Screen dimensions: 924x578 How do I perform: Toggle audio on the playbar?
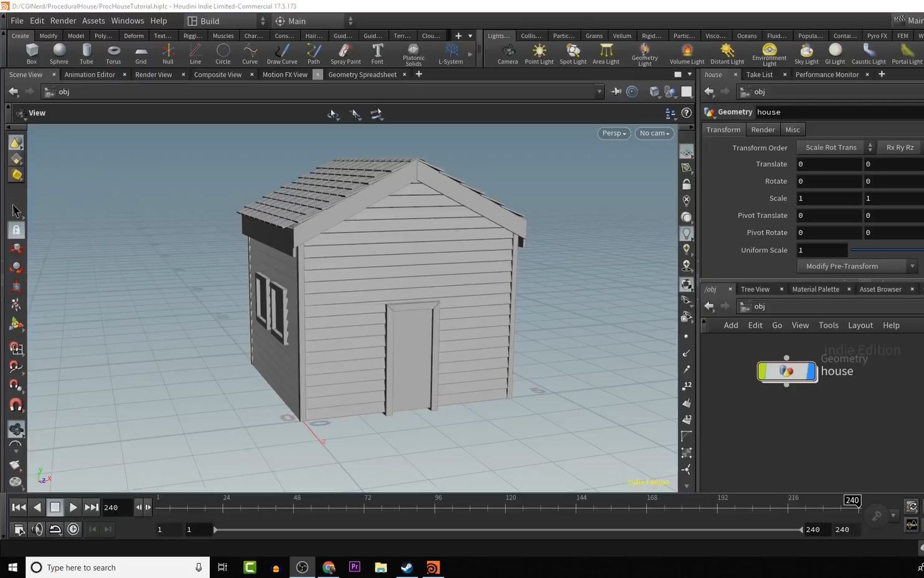click(x=38, y=529)
